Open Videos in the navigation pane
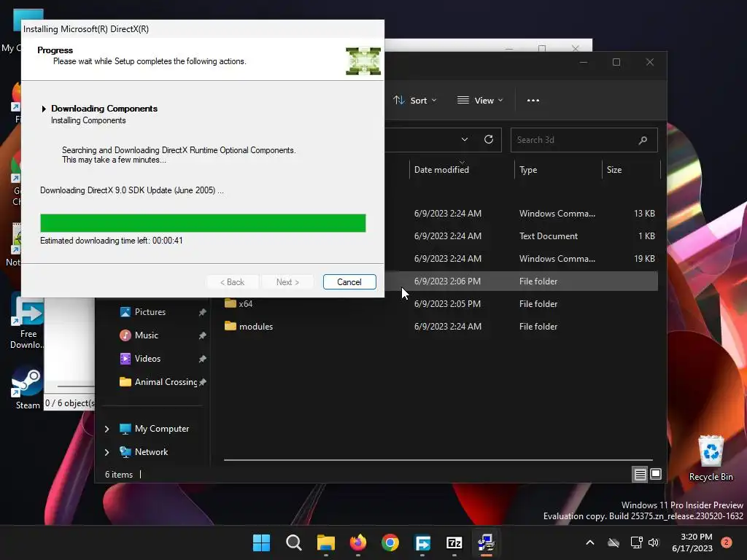 pyautogui.click(x=147, y=359)
